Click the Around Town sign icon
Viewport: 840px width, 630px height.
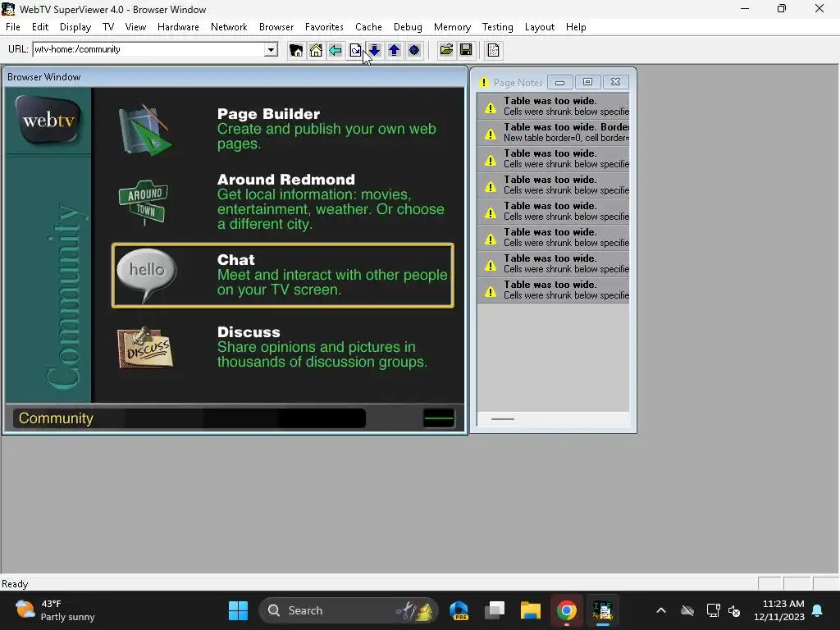[x=143, y=202]
